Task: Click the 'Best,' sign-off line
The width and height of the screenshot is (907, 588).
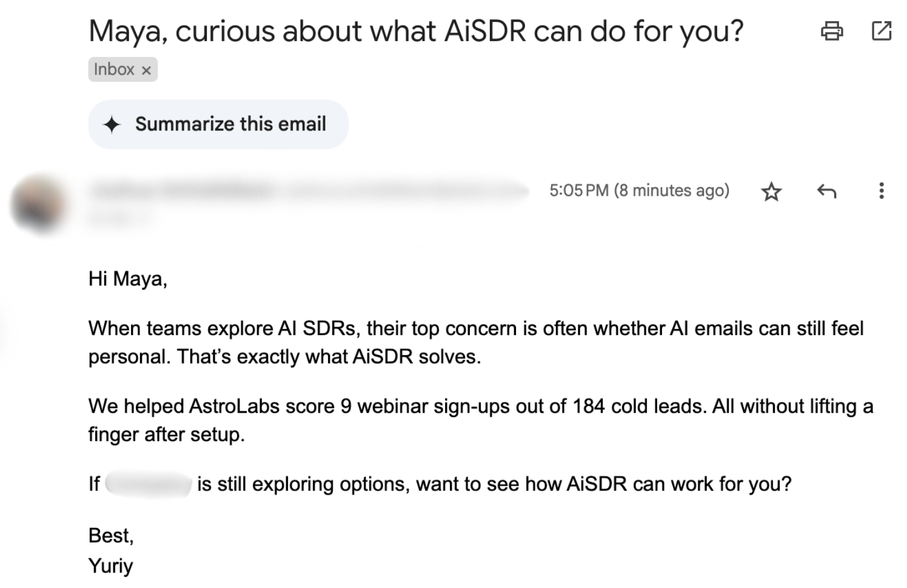Action: click(x=111, y=535)
